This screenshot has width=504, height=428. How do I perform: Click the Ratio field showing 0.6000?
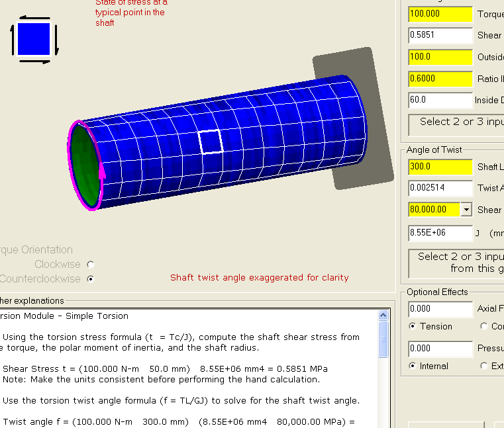440,79
